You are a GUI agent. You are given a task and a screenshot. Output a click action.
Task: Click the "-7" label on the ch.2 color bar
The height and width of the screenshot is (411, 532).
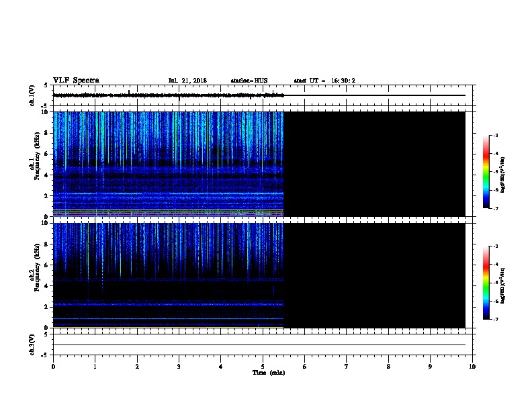(x=496, y=319)
